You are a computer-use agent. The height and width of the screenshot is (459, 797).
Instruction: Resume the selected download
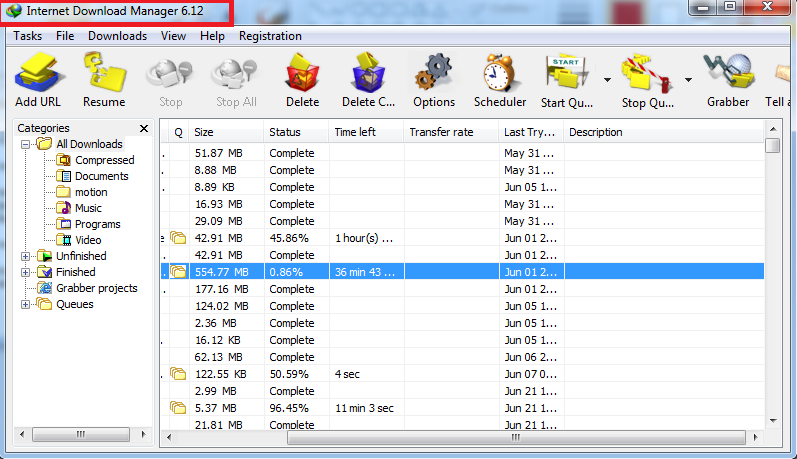pos(104,80)
